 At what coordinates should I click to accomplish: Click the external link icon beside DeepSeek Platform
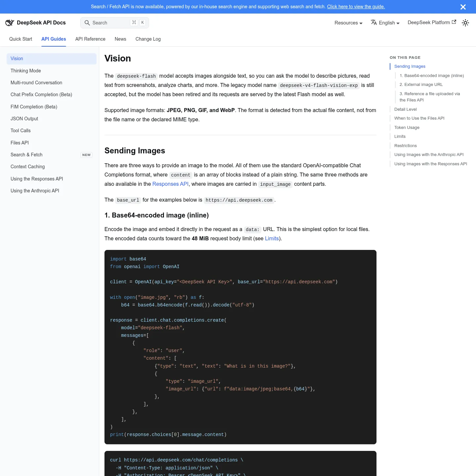(454, 22)
